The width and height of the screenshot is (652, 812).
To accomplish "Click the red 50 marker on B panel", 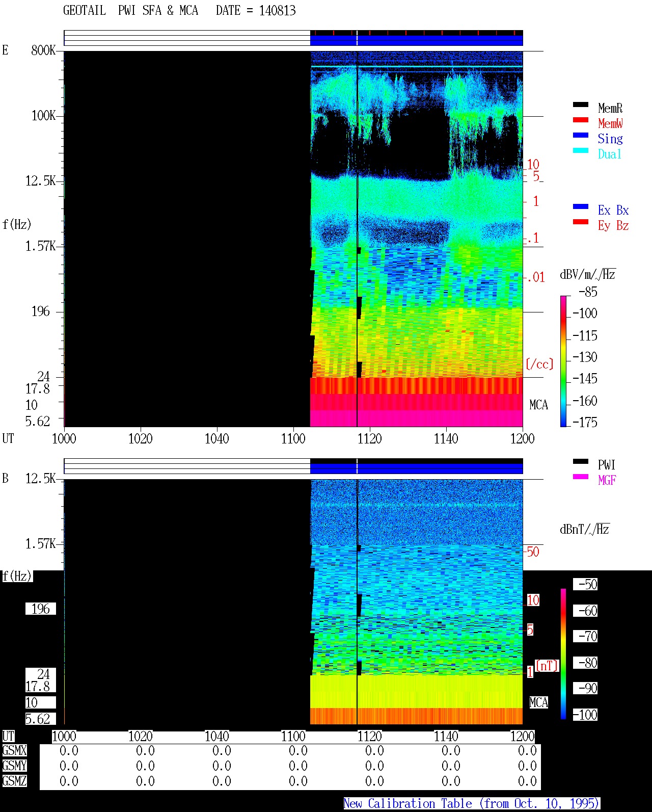I will (x=533, y=552).
